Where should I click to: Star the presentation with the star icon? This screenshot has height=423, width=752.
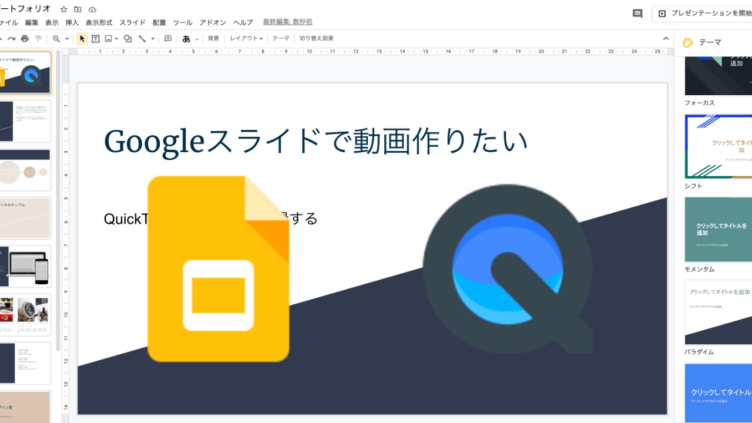(x=64, y=9)
